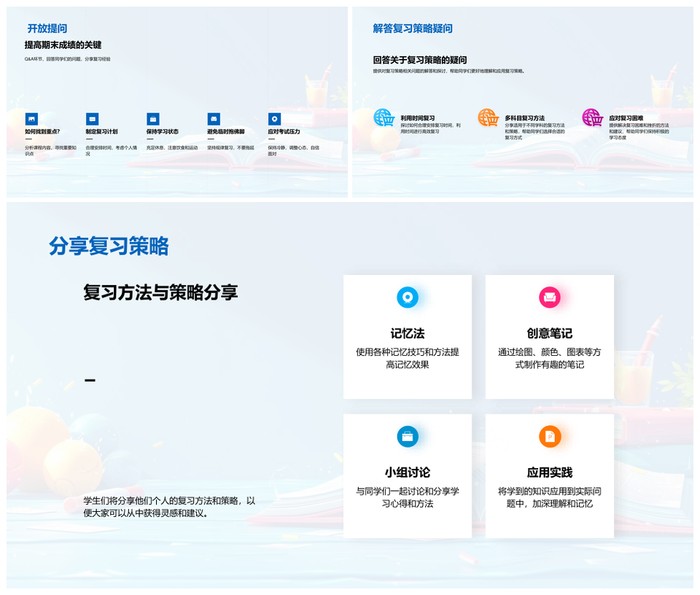Viewport: 700px width, 595px height.
Task: Click the icon above 应对考试压力
Action: pyautogui.click(x=274, y=119)
